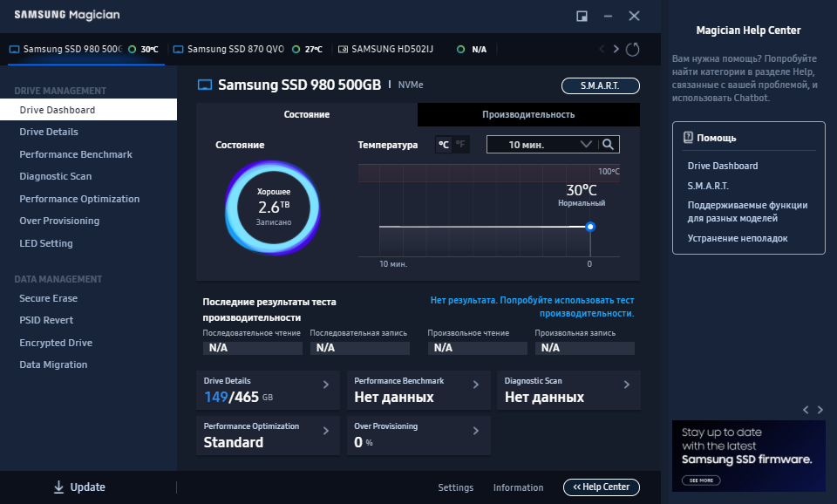Switch temperature unit to °C
837x504 pixels.
point(444,144)
